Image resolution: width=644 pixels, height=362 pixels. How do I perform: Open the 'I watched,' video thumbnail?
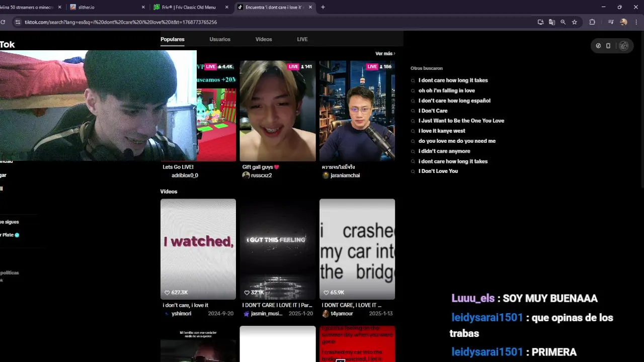[198, 249]
